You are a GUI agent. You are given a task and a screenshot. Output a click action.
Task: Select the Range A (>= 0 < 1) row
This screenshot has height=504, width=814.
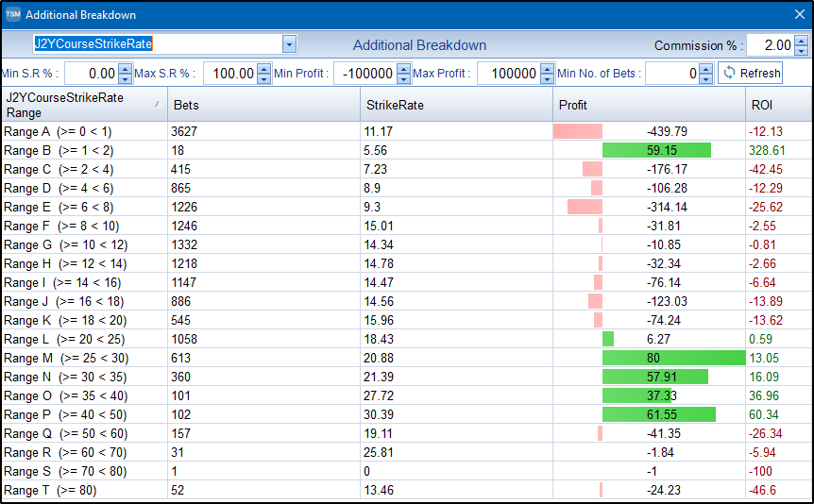point(406,131)
